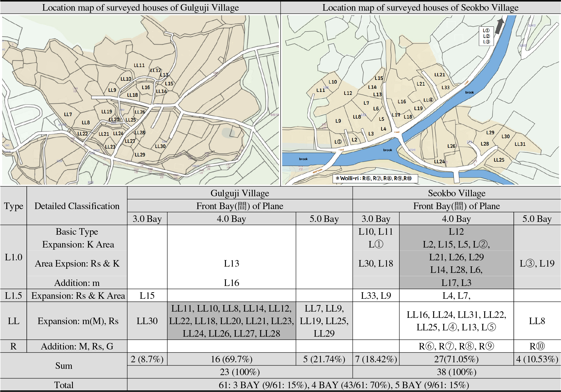The width and height of the screenshot is (561, 392).
Task: Click the approach label on Seokbo map
Action: [x=317, y=171]
